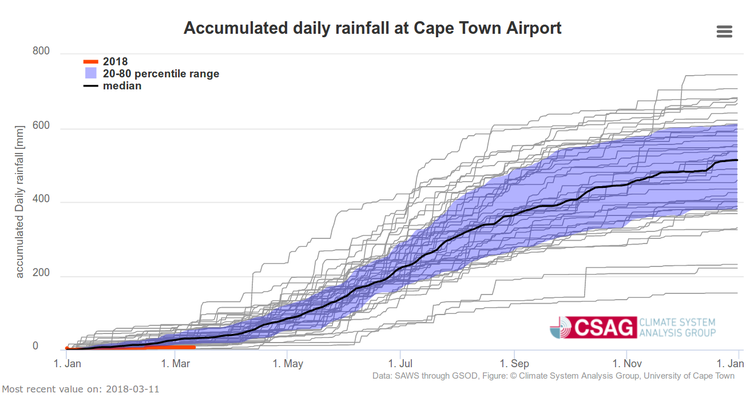Select the 1. Mar x-axis label

tap(176, 364)
